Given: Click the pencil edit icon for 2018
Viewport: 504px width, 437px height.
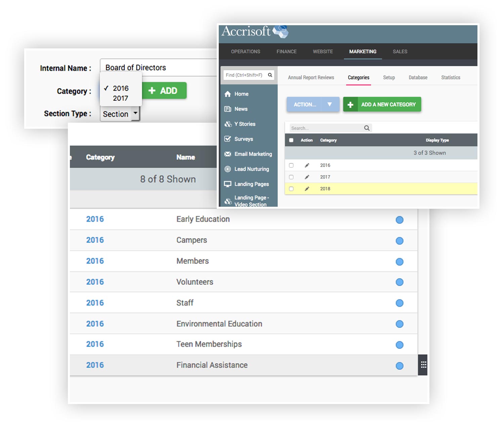Looking at the screenshot, I should pyautogui.click(x=307, y=189).
